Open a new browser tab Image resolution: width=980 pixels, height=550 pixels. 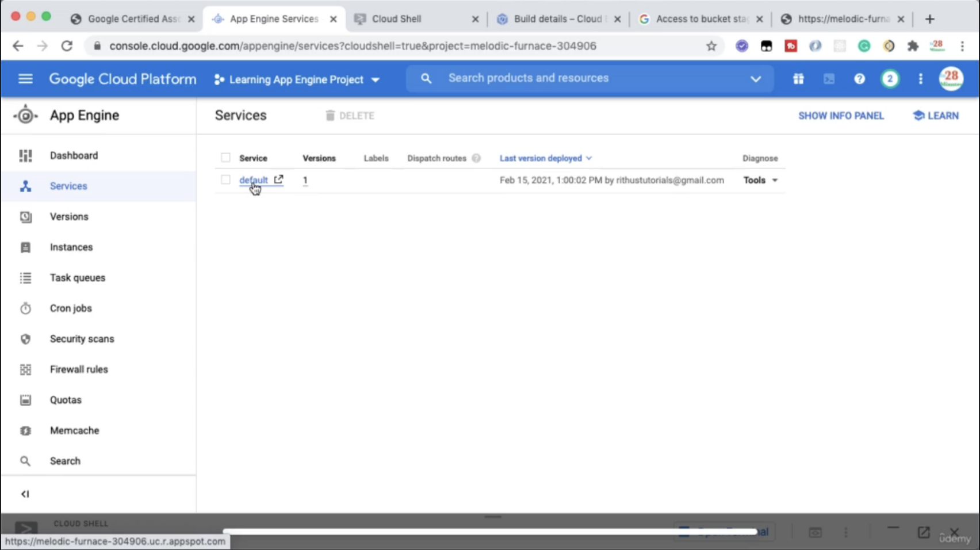tap(929, 19)
